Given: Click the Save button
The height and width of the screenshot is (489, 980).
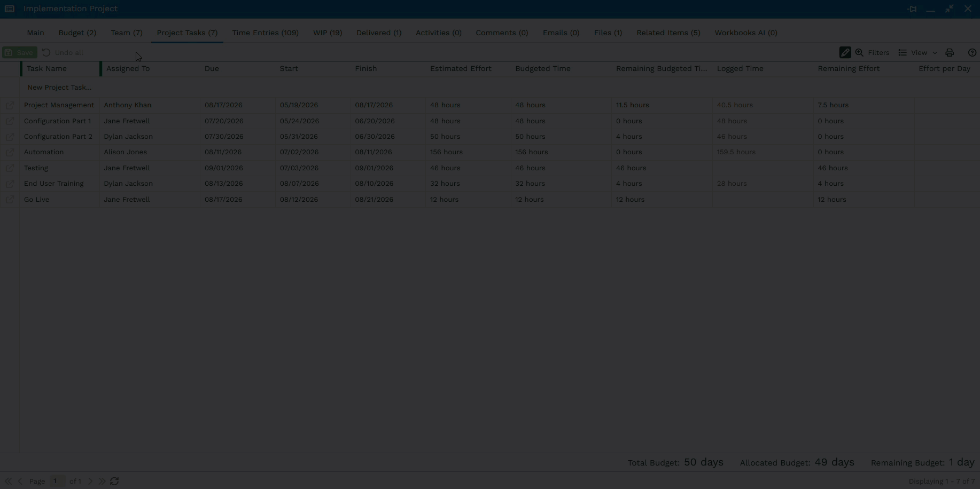Looking at the screenshot, I should tap(20, 52).
